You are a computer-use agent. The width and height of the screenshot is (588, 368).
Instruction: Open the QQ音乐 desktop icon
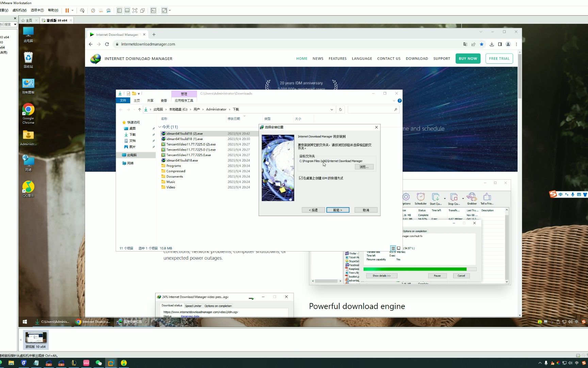28,189
